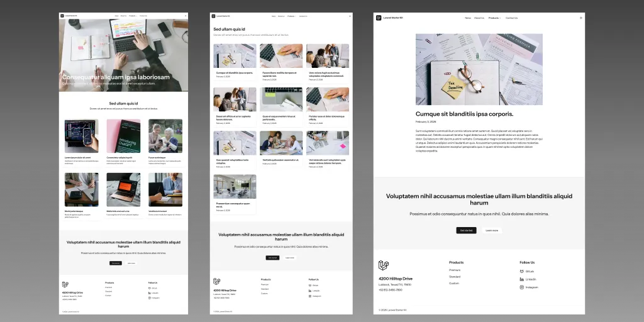Viewport: 644px width, 322px height.
Task: Toggle the theme switch on the middle news page header
Action: 350,16
